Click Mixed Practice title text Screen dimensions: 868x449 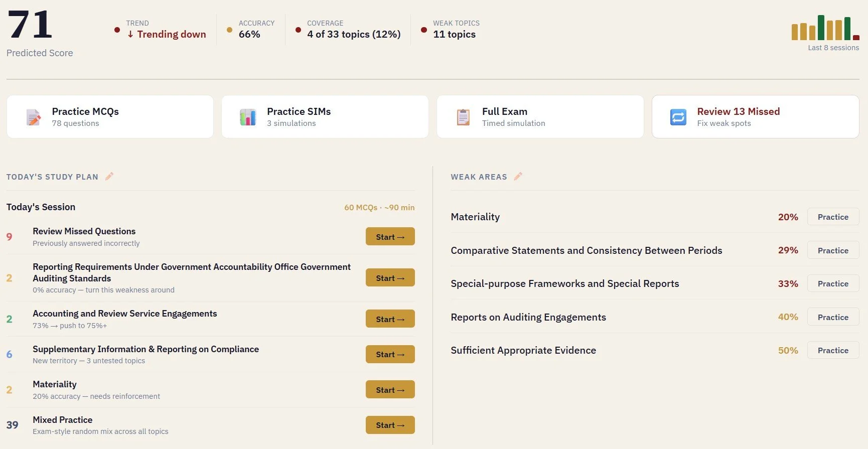pos(63,420)
